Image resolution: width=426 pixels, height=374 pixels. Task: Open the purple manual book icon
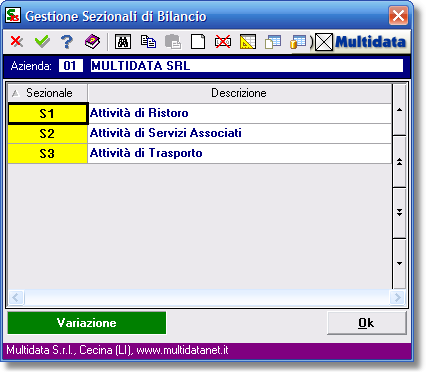click(x=92, y=42)
